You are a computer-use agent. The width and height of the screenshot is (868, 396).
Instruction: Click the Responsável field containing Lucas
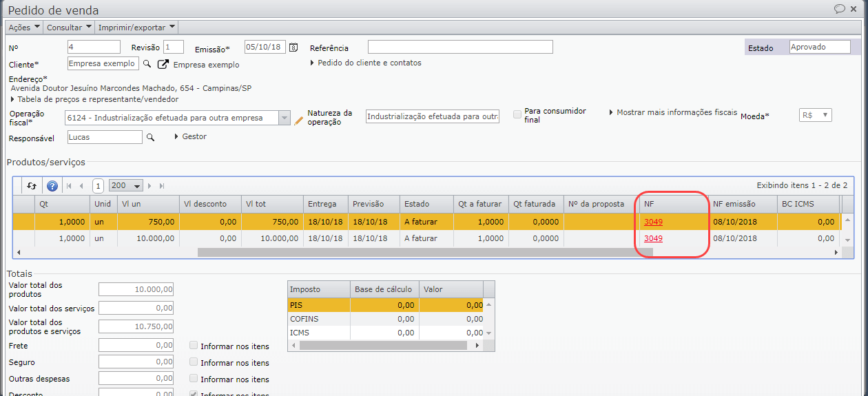coord(105,137)
